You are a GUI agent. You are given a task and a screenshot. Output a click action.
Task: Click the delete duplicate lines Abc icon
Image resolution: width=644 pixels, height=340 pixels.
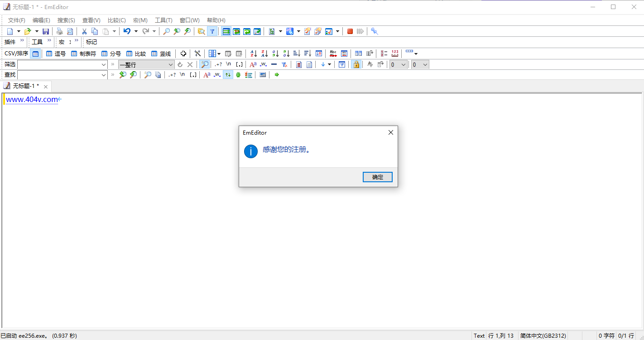333,53
